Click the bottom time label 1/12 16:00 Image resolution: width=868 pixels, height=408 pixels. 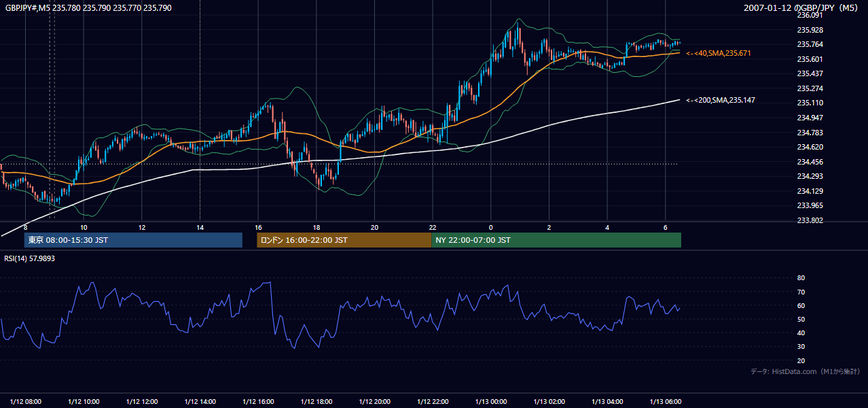[258, 401]
